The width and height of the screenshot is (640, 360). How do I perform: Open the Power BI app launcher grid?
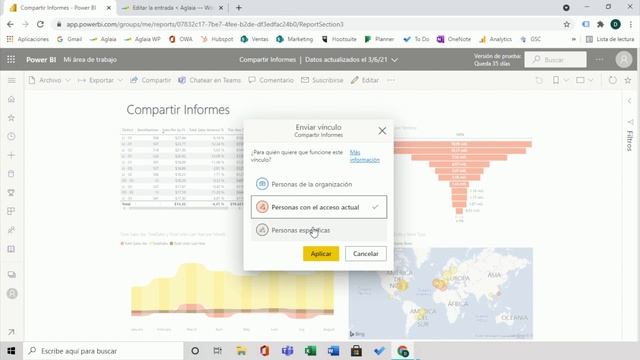click(x=11, y=60)
